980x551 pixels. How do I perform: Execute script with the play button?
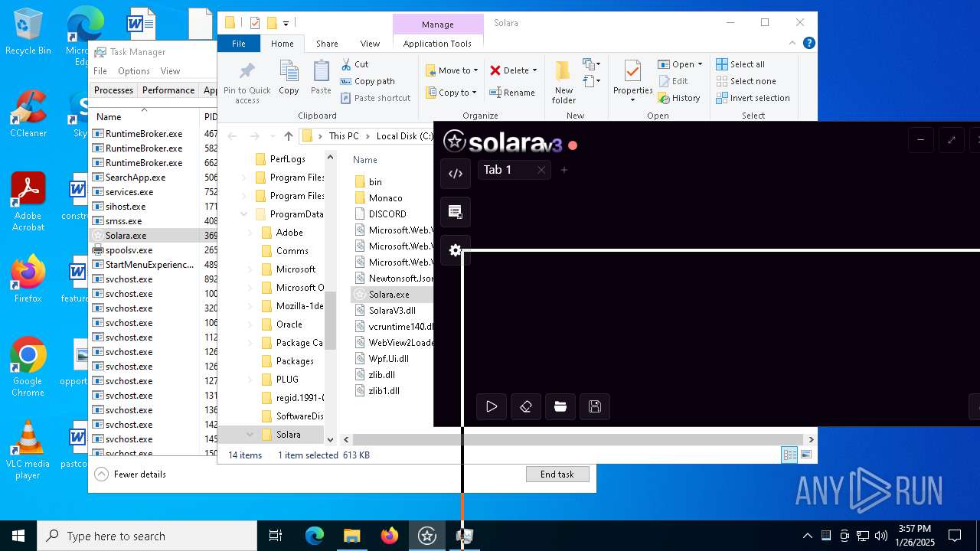pos(492,406)
